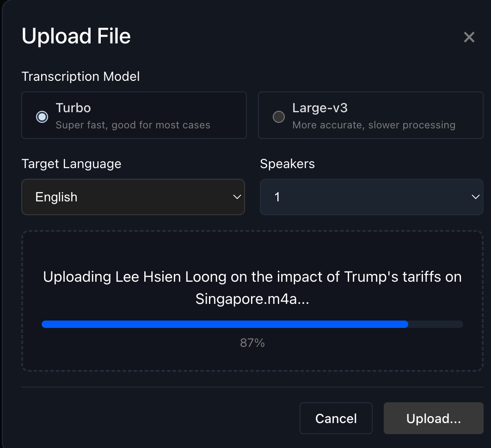Image resolution: width=491 pixels, height=448 pixels.
Task: Select the Large-v3 radio button
Action: [x=279, y=117]
